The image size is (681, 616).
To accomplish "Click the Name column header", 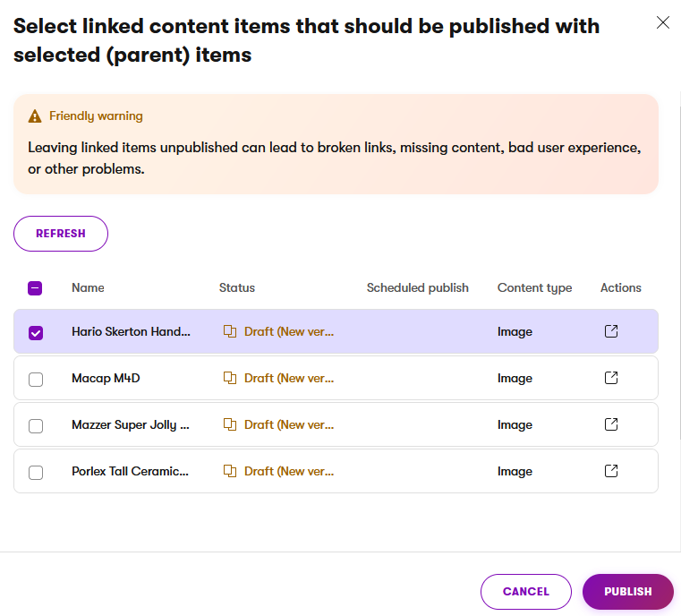I will click(x=88, y=287).
